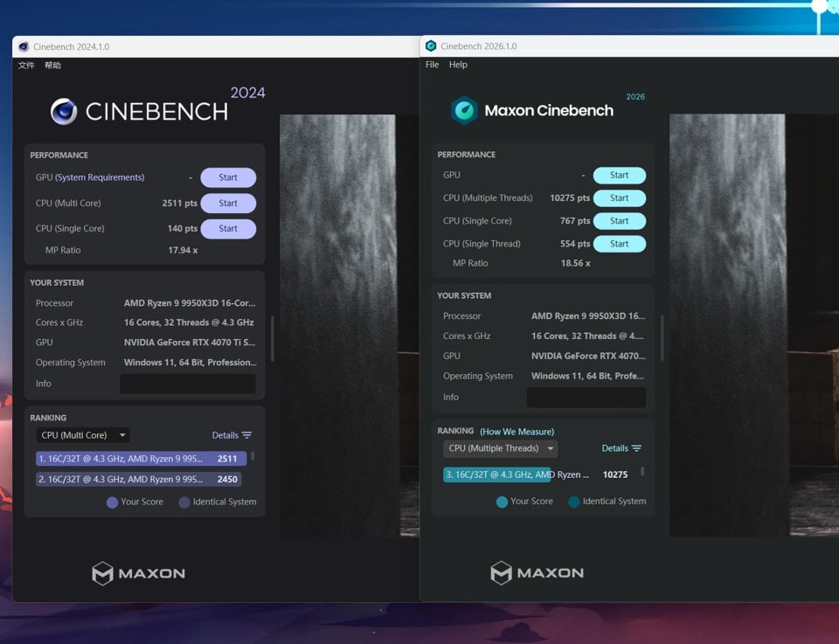
Task: Open the (How We Measure) link
Action: (517, 432)
